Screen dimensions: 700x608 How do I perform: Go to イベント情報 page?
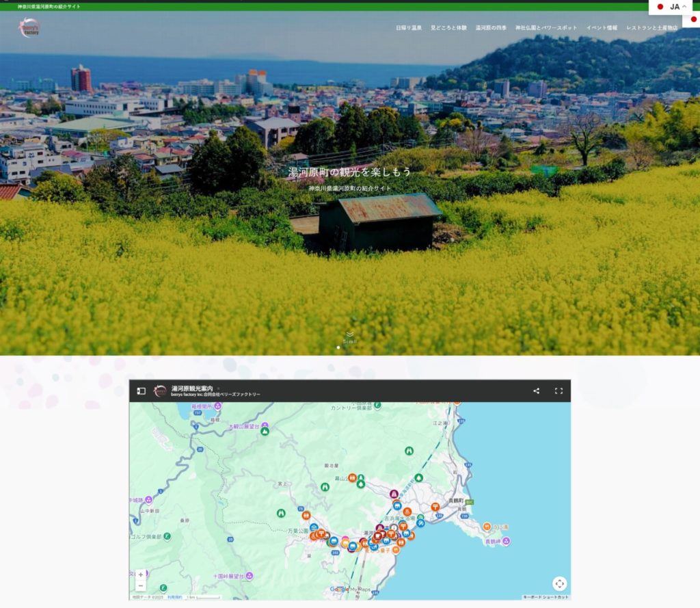point(602,28)
